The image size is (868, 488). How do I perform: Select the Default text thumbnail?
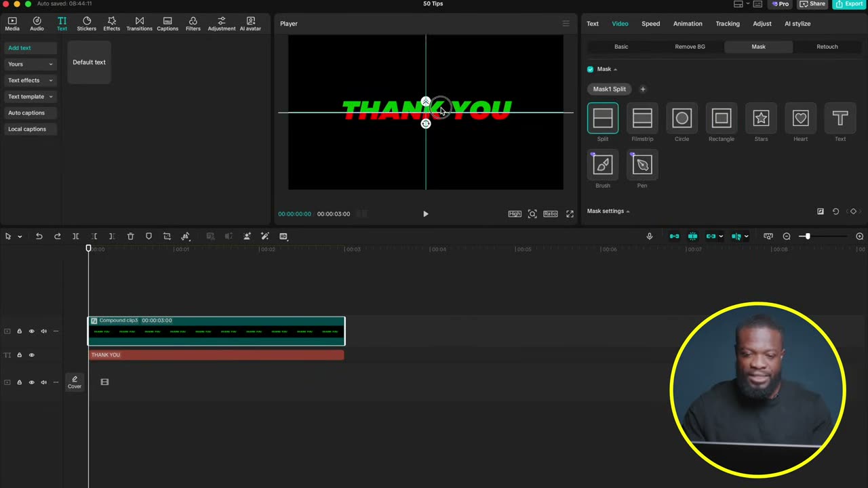[89, 62]
